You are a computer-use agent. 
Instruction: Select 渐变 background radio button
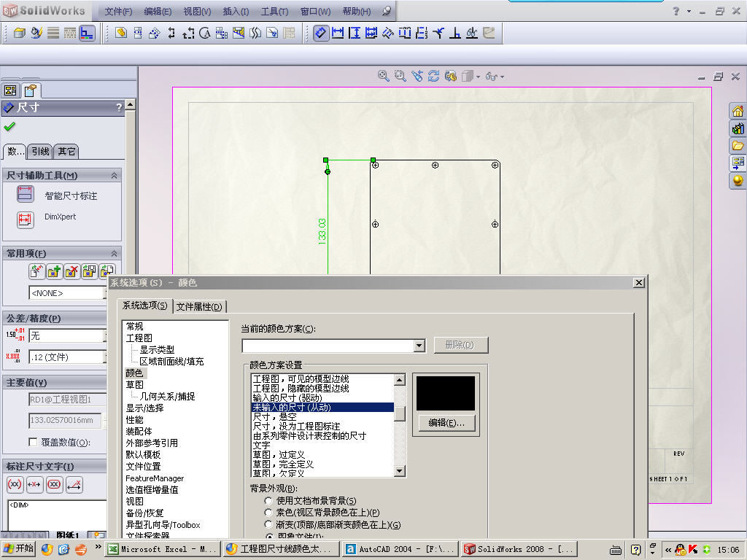point(268,524)
